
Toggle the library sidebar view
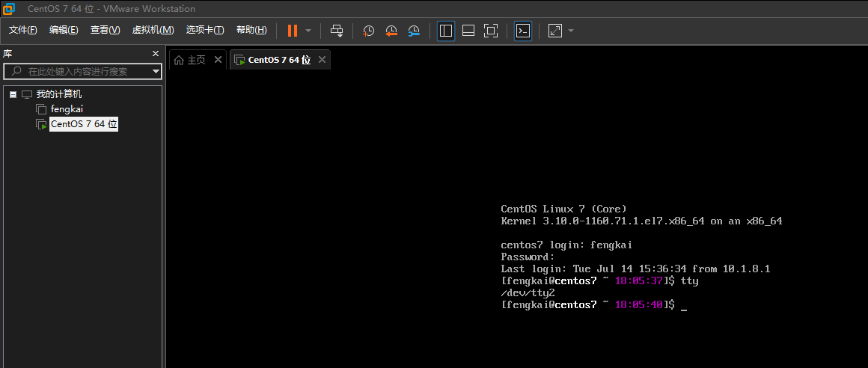pos(446,31)
